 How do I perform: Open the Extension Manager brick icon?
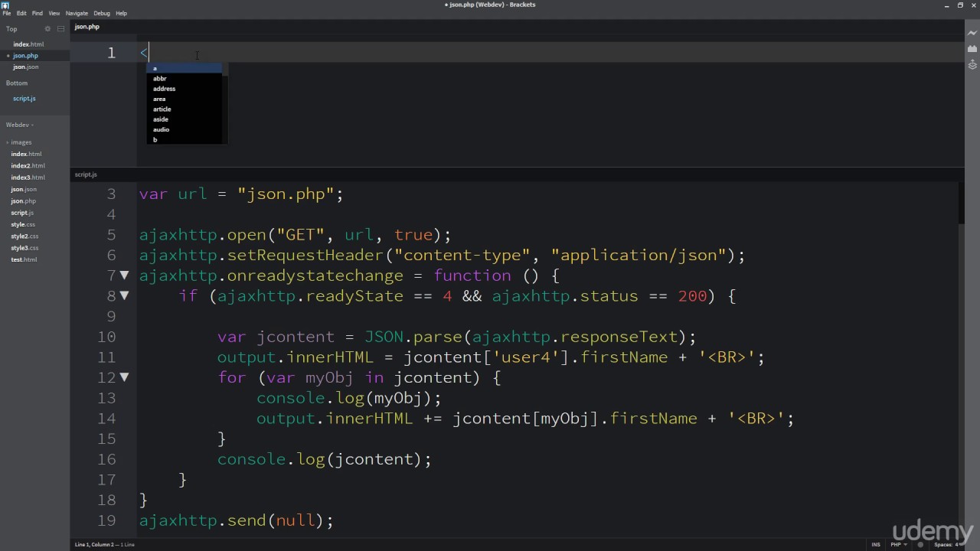pos(972,49)
